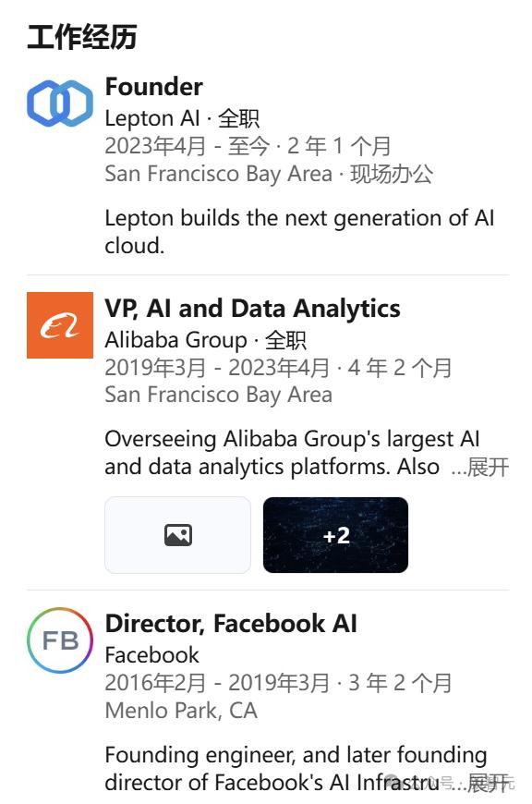Open the image placeholder media thumbnail
Image resolution: width=532 pixels, height=804 pixels.
pyautogui.click(x=178, y=535)
